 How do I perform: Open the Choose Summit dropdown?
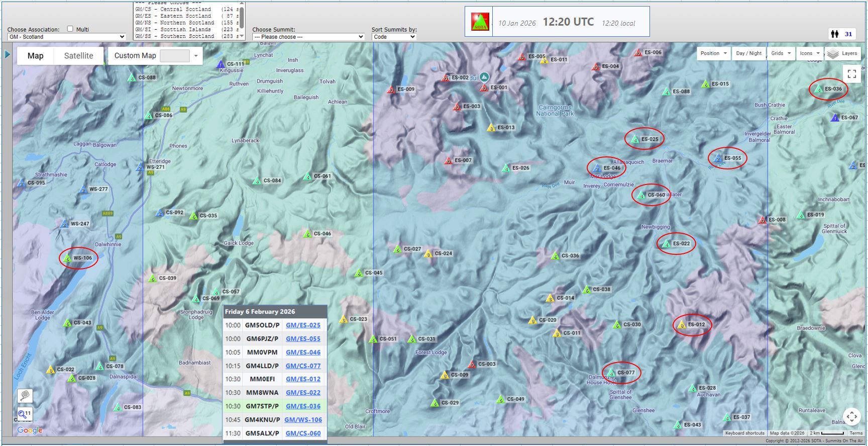(x=308, y=37)
